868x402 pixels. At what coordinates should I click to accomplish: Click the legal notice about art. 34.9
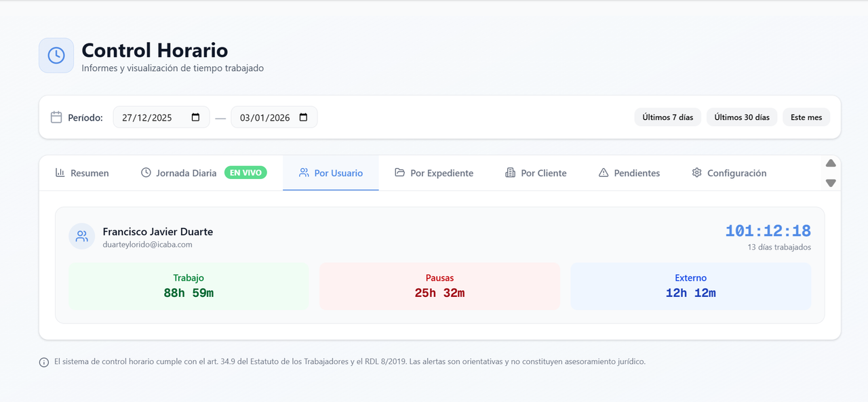pyautogui.click(x=350, y=362)
